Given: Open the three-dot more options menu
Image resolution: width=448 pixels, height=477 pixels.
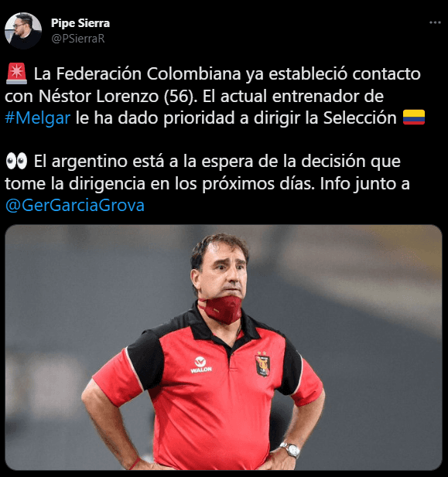Looking at the screenshot, I should pyautogui.click(x=435, y=22).
